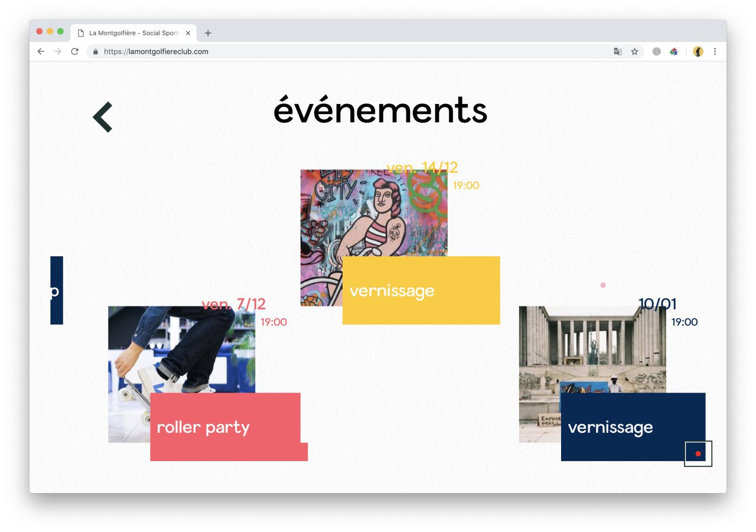Click the partially hidden navy card at left edge
This screenshot has height=532, width=756.
pos(57,290)
